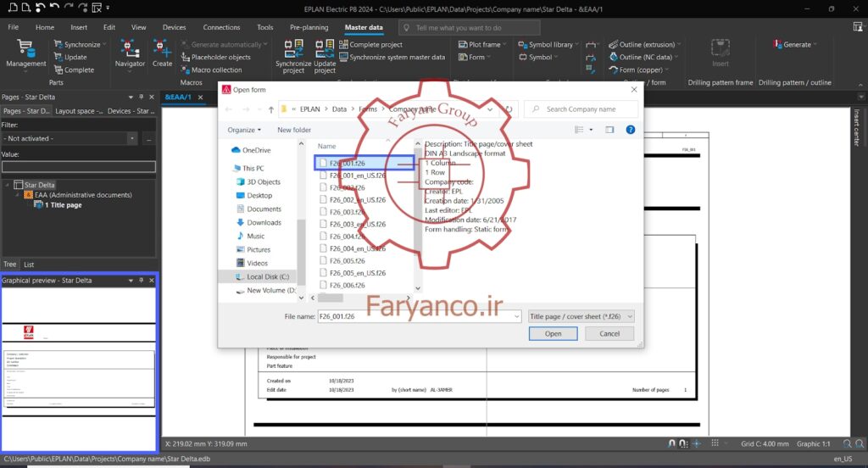Open the Devices ribbon tab
The width and height of the screenshot is (868, 468).
(175, 27)
